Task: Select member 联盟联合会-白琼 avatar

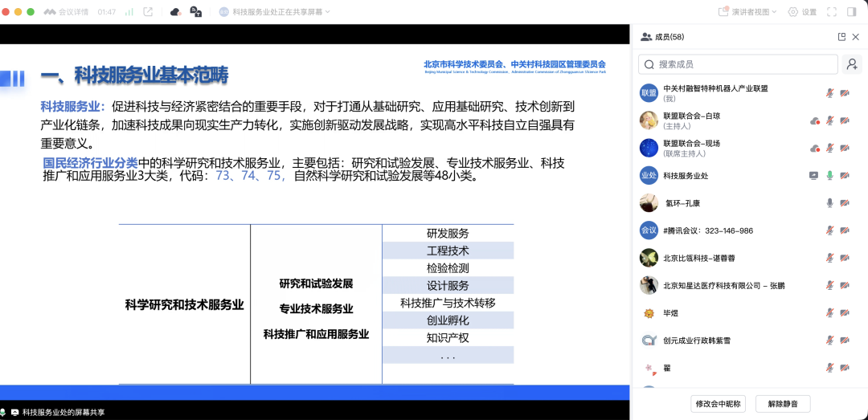Action: pyautogui.click(x=649, y=120)
